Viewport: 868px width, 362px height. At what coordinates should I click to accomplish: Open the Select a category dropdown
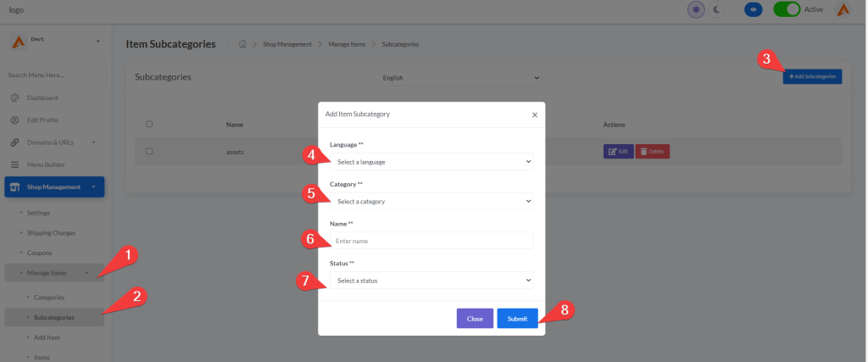[431, 201]
